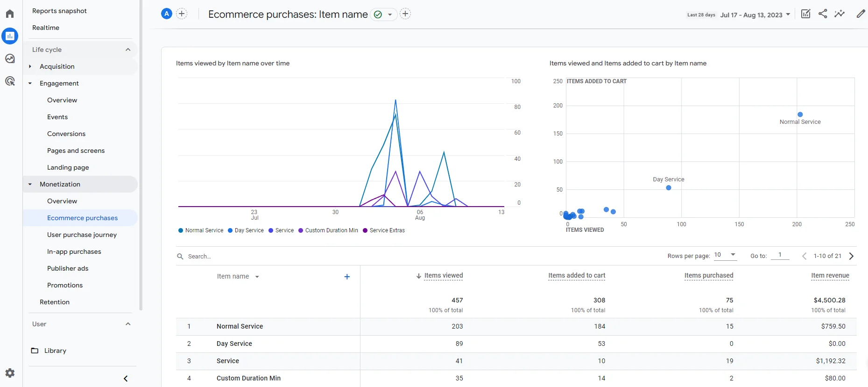Go to next page of table rows

[851, 256]
